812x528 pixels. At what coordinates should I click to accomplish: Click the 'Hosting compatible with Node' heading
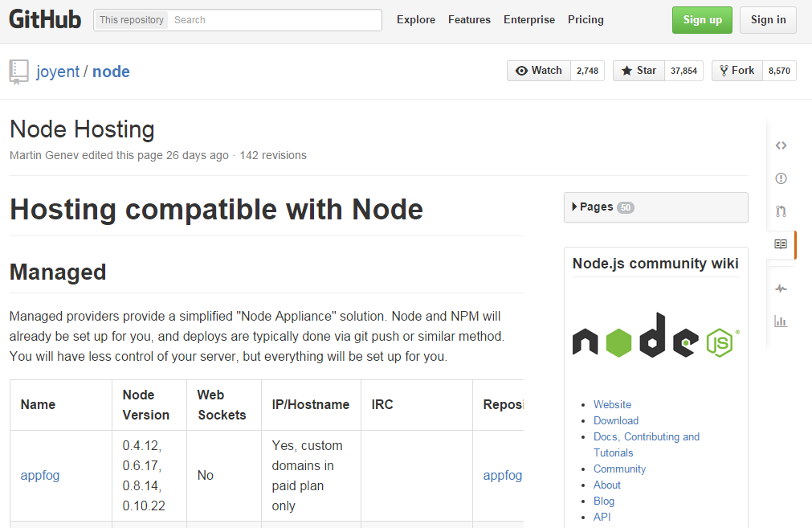click(x=217, y=210)
